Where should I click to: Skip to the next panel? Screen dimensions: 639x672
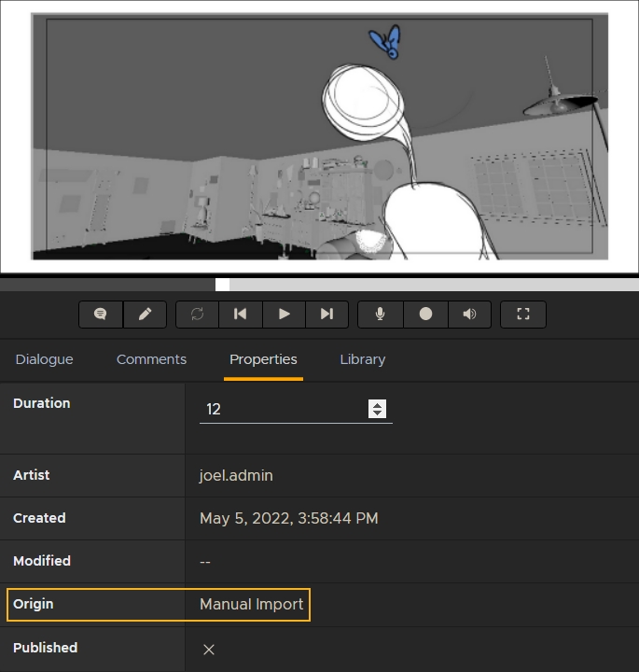(326, 315)
